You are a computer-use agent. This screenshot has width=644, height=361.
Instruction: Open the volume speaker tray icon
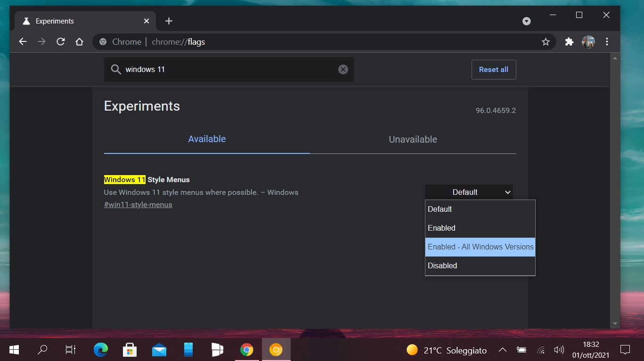[x=559, y=350]
